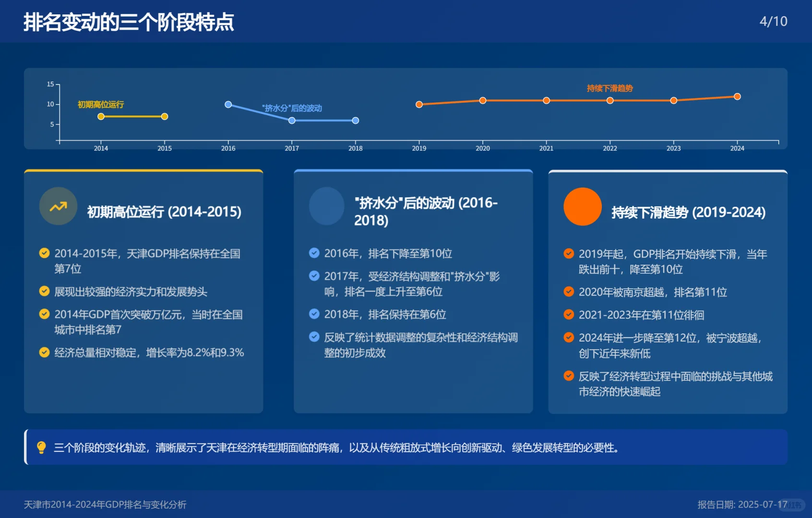Open the 排名变动的三个阶段特点 title menu
The image size is (812, 518).
click(128, 22)
